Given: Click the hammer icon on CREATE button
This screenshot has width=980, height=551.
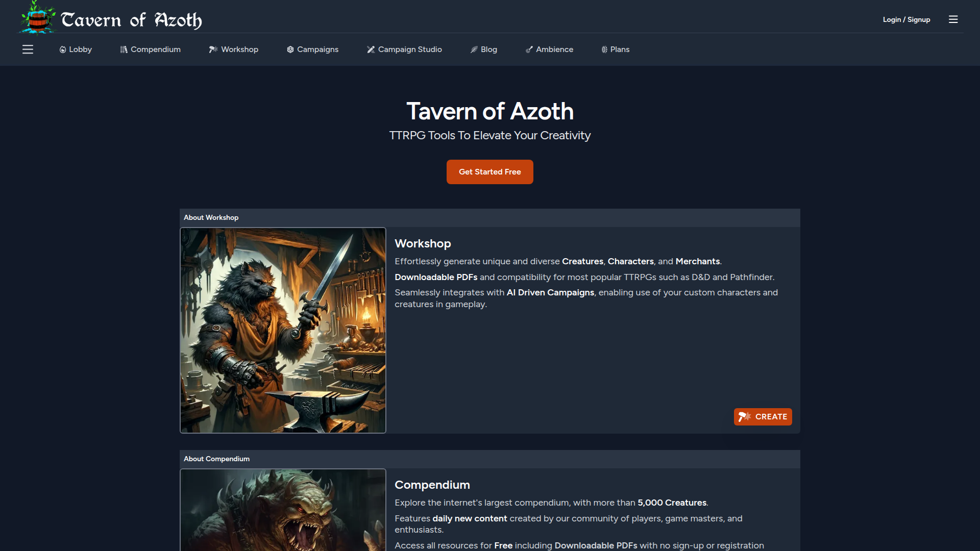Looking at the screenshot, I should click(x=745, y=417).
